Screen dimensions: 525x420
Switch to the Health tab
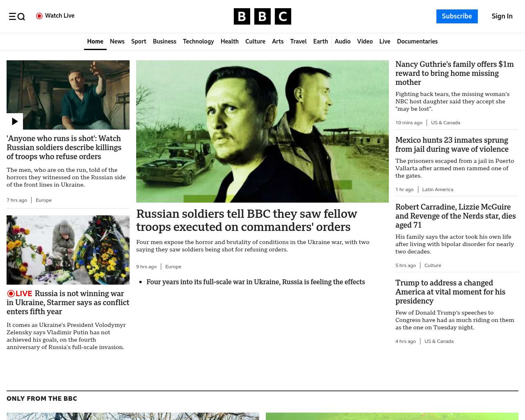pyautogui.click(x=230, y=41)
